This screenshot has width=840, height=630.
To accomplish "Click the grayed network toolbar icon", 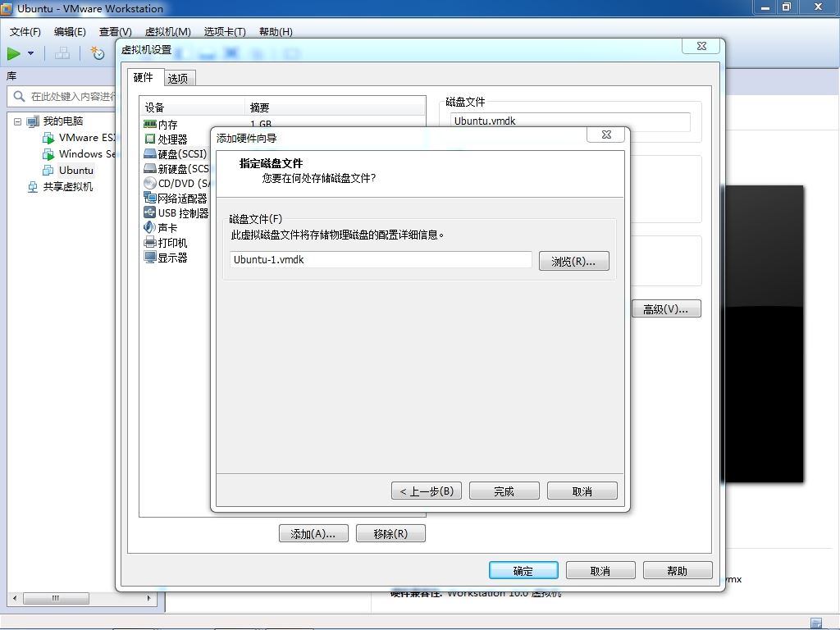I will [62, 53].
